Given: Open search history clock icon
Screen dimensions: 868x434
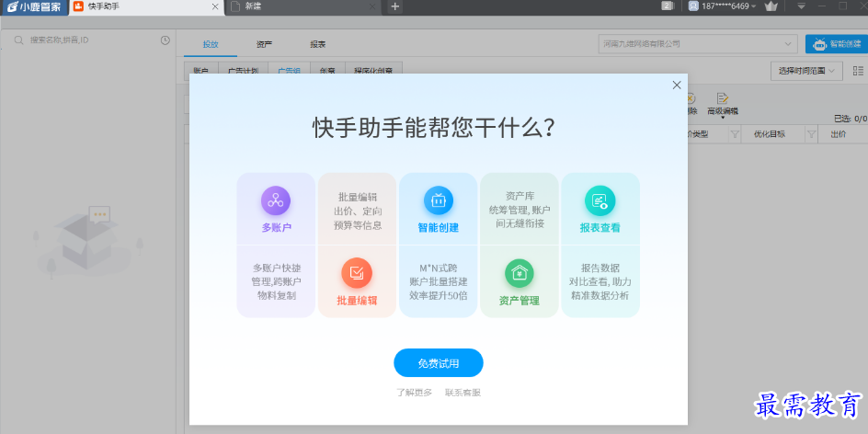Looking at the screenshot, I should pyautogui.click(x=165, y=40).
